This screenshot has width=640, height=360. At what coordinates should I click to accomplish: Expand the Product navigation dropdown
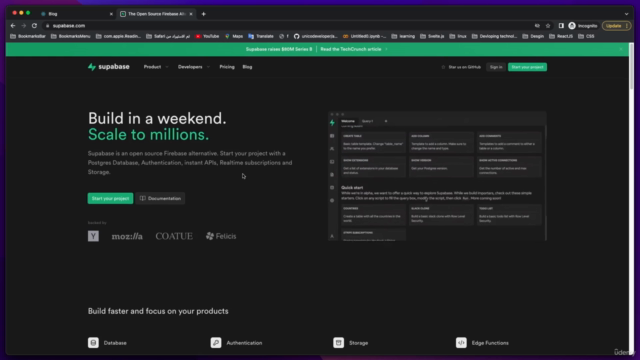click(156, 67)
